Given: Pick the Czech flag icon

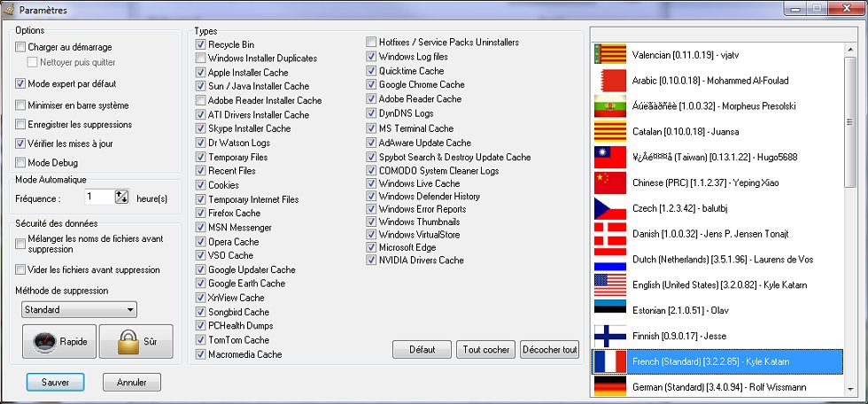Looking at the screenshot, I should coord(610,208).
